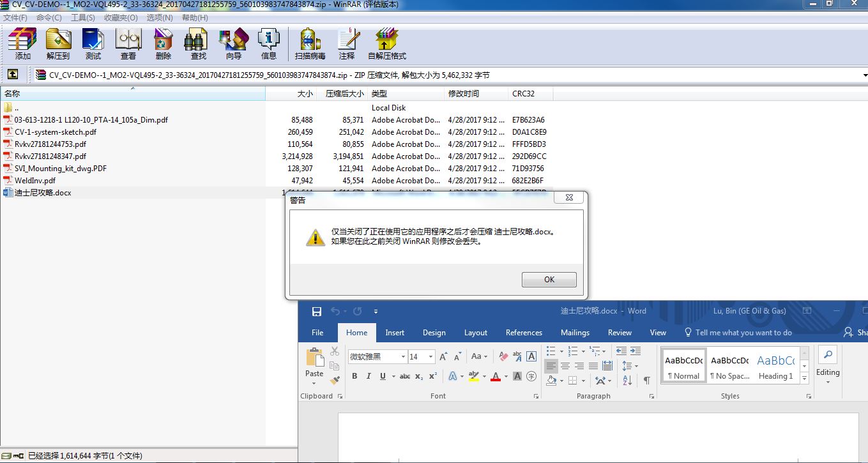This screenshot has width=868, height=463.
Task: Open the Line Spacing dropdown
Action: (x=630, y=366)
